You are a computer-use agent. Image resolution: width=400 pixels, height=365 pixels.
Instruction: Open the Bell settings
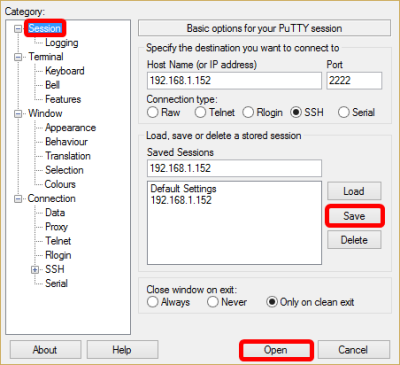point(53,85)
